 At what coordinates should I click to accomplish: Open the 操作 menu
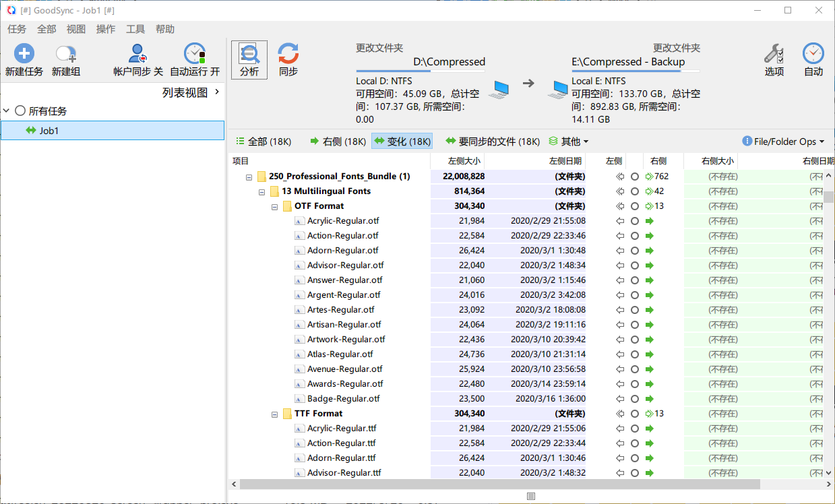click(x=106, y=29)
